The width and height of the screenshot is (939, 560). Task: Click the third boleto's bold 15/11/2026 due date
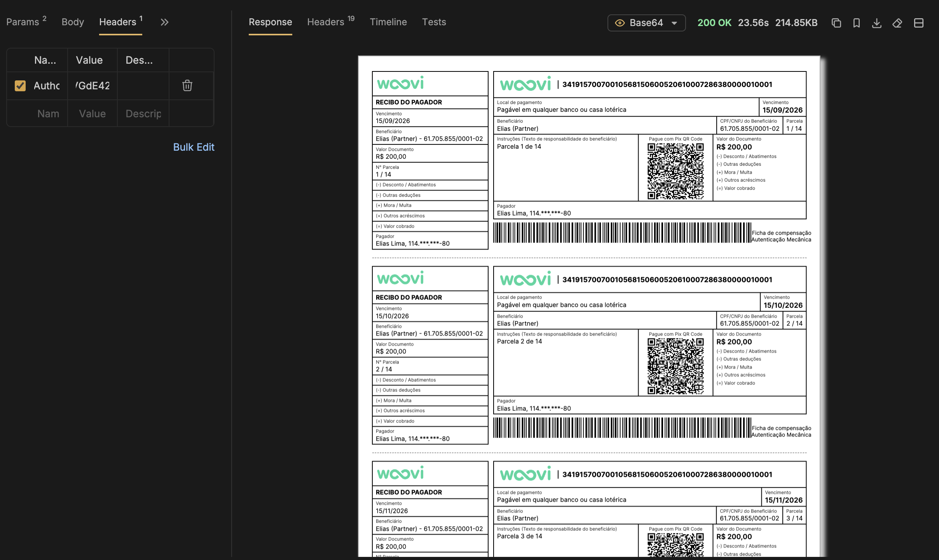click(x=784, y=500)
